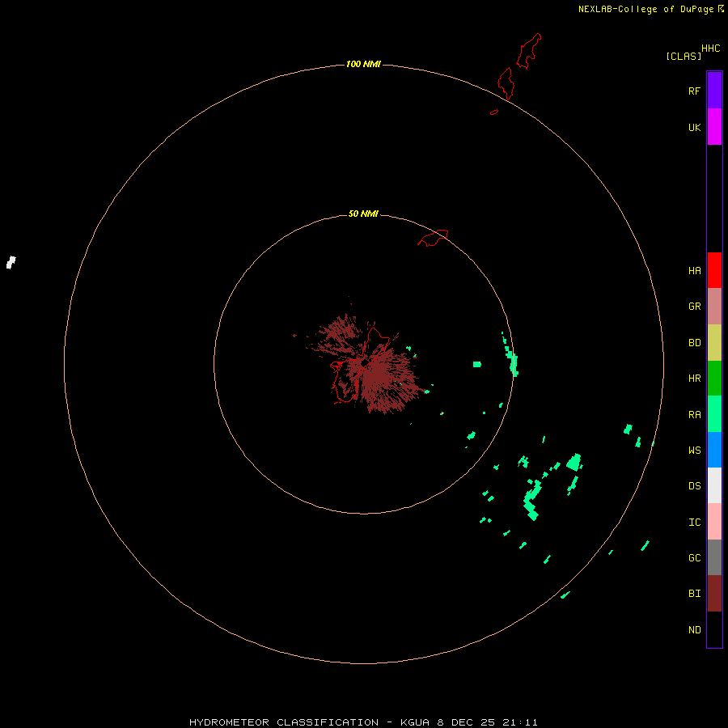The height and width of the screenshot is (728, 728).
Task: Click the GR legend label
Action: (694, 307)
